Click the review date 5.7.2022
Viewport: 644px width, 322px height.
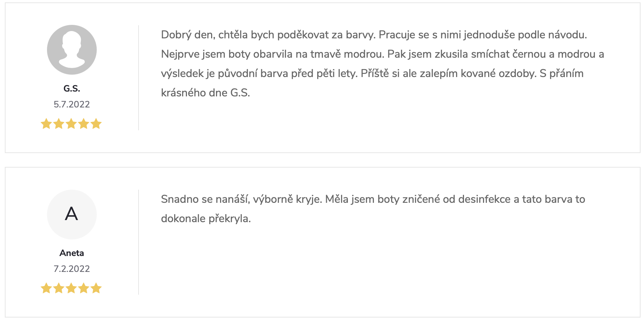72,104
